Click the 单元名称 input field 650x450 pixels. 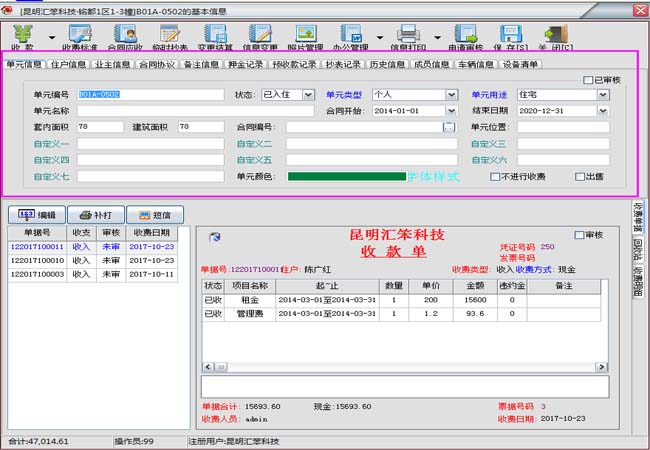point(195,111)
